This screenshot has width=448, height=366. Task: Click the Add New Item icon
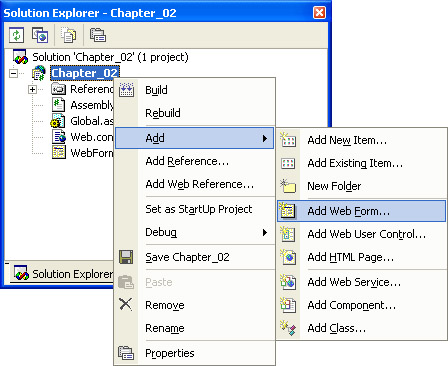(x=288, y=140)
